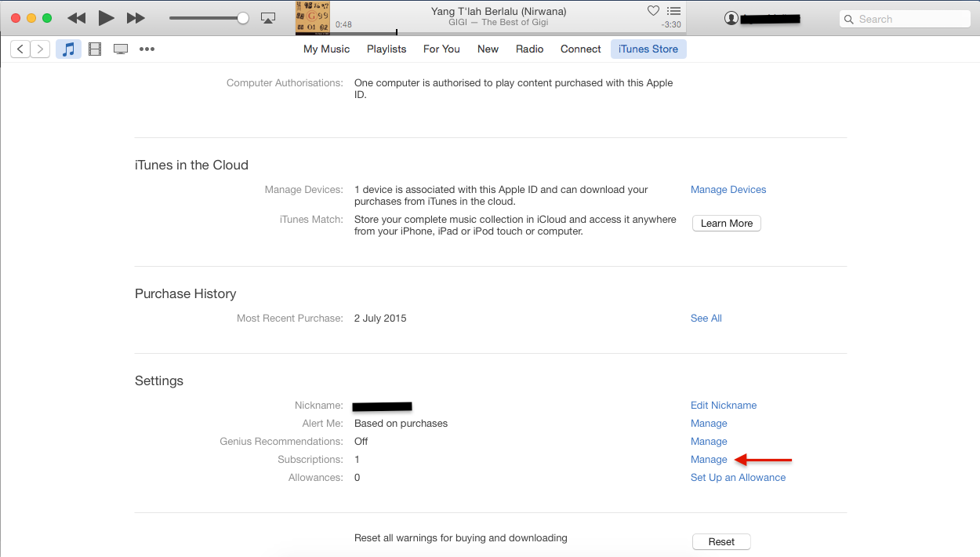The height and width of the screenshot is (557, 980).
Task: Click the "iTunes Match:" label
Action: 311,220
